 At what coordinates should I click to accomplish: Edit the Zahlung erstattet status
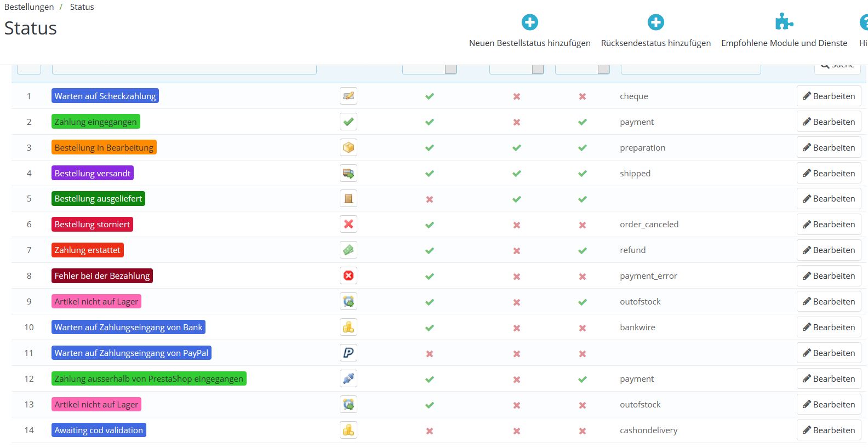(x=829, y=250)
